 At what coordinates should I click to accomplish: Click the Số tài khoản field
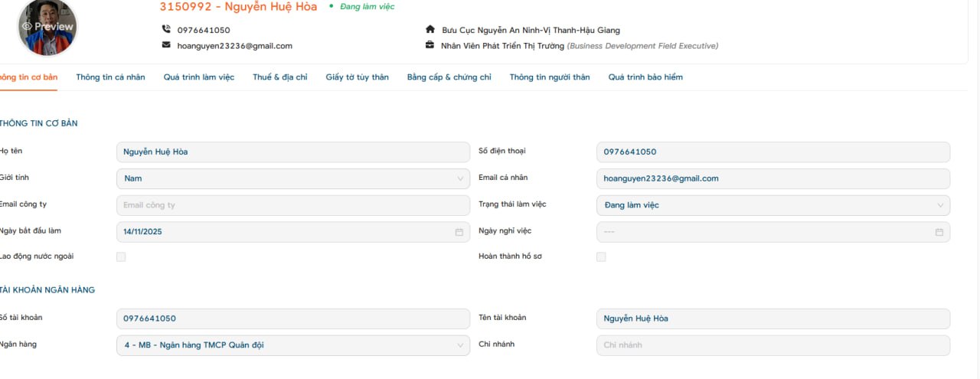293,319
